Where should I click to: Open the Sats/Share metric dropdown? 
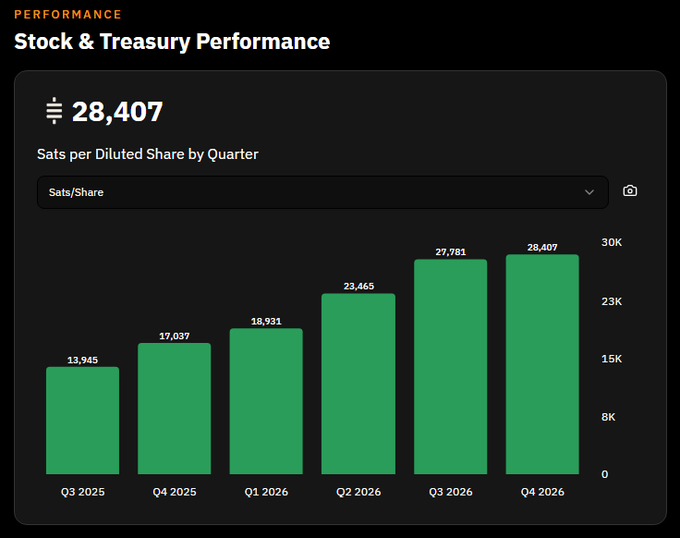click(323, 192)
